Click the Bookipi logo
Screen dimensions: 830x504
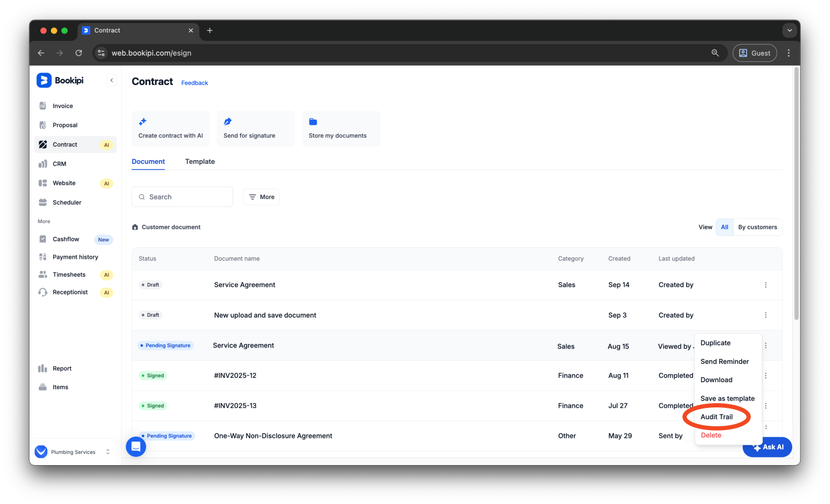pos(60,80)
